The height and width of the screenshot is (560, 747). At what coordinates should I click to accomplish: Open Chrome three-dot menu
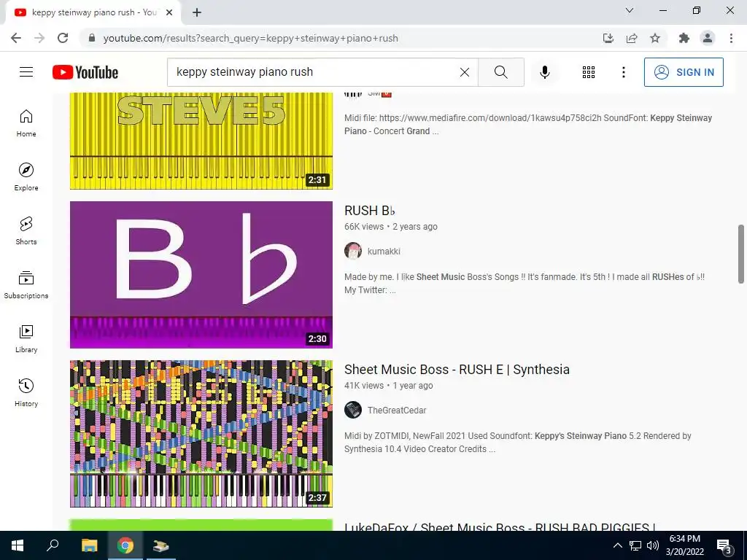coord(731,38)
